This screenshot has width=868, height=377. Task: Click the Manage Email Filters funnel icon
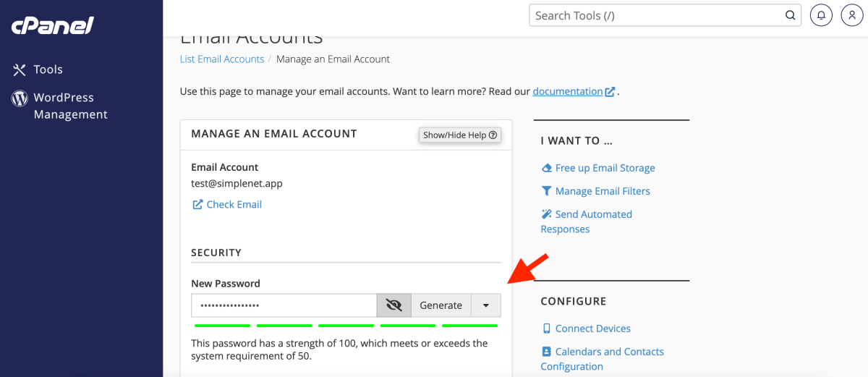coord(547,191)
